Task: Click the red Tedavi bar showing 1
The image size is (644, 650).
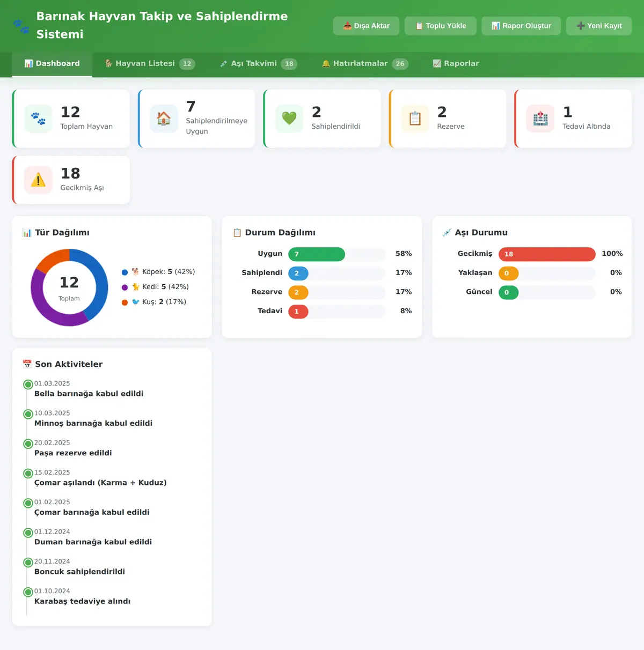Action: [298, 312]
